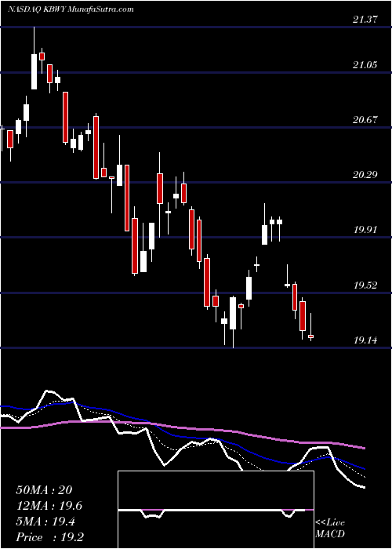Select the 19.91 price axis label
Screen dimensions: 392x549
tap(365, 230)
